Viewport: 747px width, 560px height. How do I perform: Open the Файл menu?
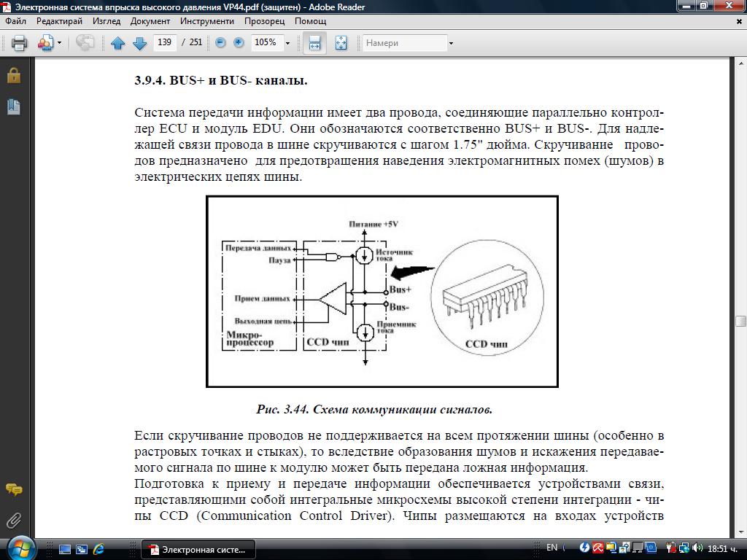tap(16, 21)
